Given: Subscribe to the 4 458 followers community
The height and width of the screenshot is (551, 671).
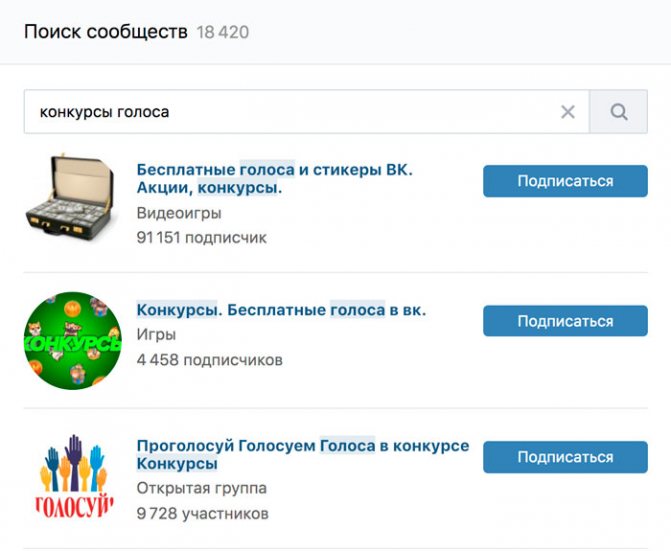Looking at the screenshot, I should pyautogui.click(x=565, y=321).
